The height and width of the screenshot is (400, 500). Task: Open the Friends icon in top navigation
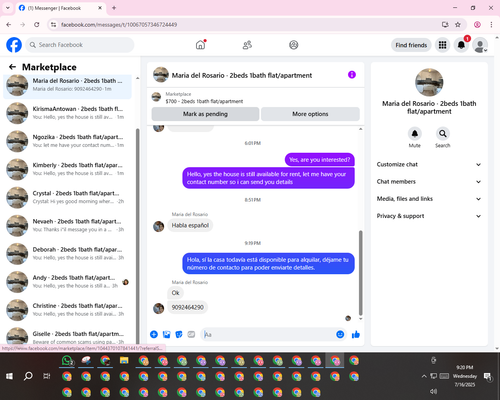tap(247, 45)
